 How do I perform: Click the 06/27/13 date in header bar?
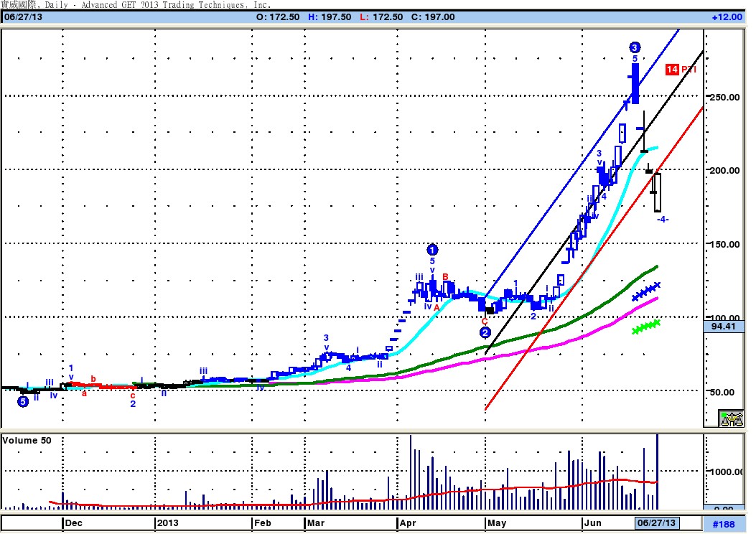pyautogui.click(x=23, y=17)
